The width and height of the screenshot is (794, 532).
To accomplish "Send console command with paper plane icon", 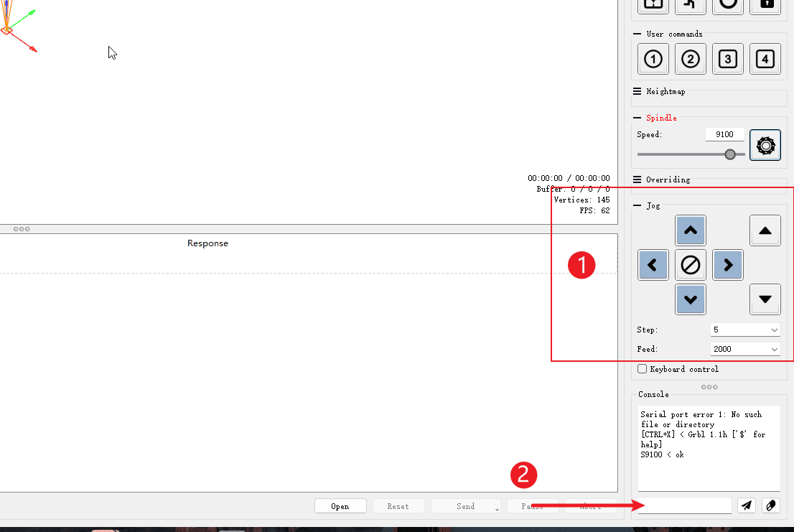I will (747, 505).
